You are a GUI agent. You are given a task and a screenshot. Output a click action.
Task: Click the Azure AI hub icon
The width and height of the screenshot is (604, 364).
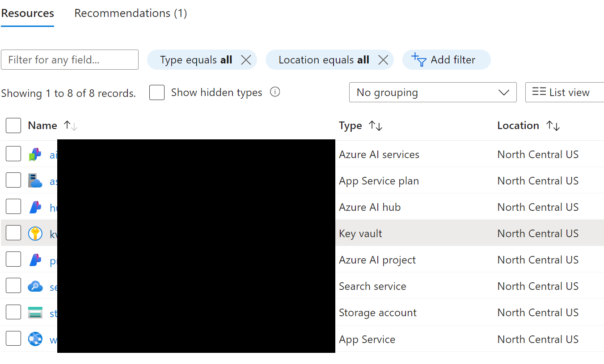pyautogui.click(x=36, y=207)
